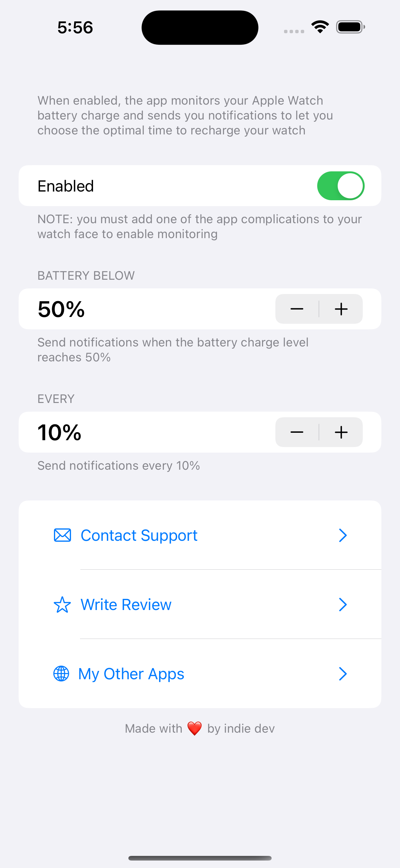Tap the home indicator bar at bottom
400x868 pixels.
pos(200,858)
